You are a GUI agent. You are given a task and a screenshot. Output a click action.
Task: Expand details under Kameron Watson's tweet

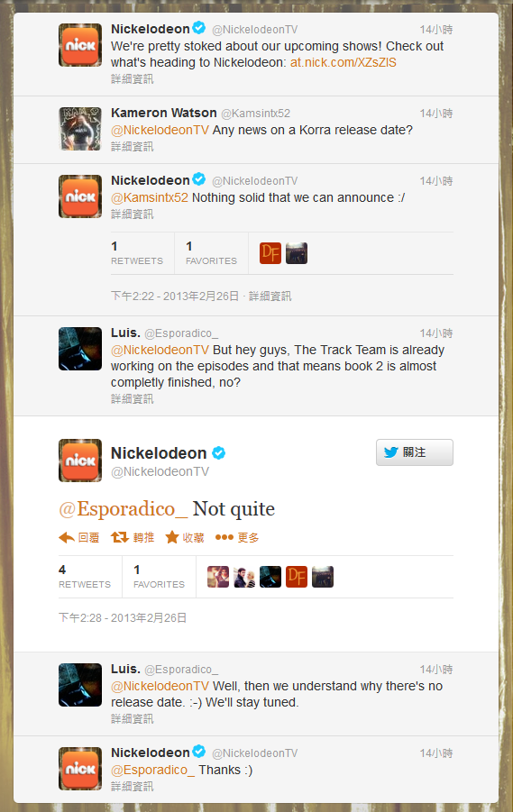pyautogui.click(x=133, y=147)
